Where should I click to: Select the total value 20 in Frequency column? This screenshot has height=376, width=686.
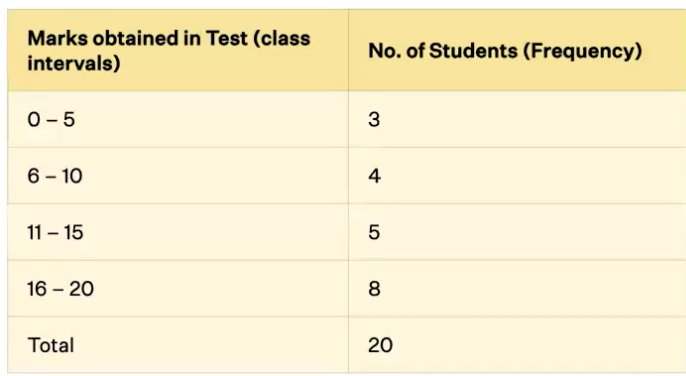point(380,345)
